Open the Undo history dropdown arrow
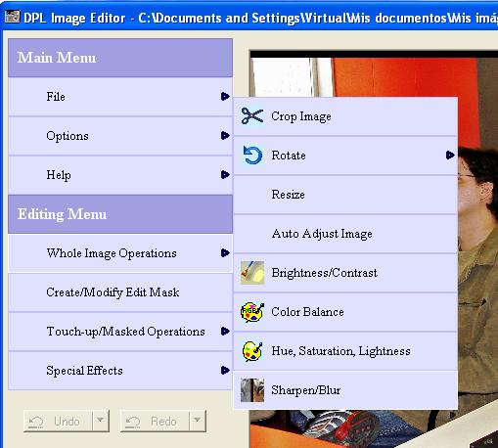 coord(101,421)
